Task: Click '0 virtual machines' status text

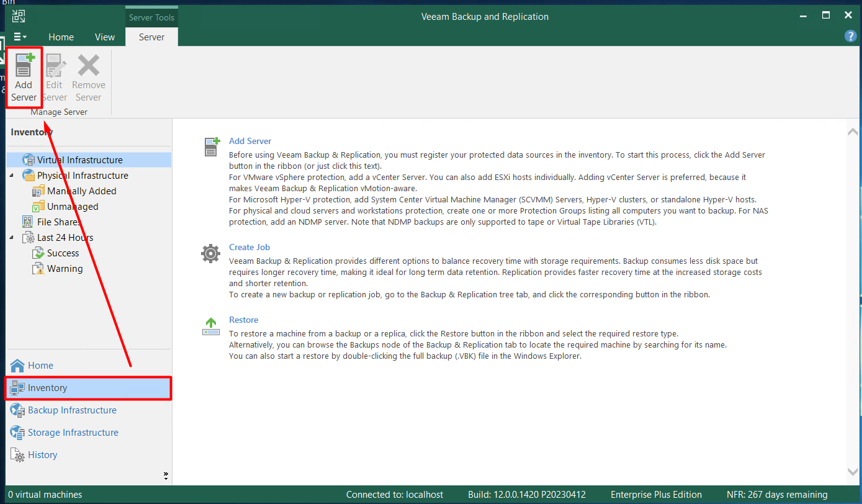Action: click(45, 495)
